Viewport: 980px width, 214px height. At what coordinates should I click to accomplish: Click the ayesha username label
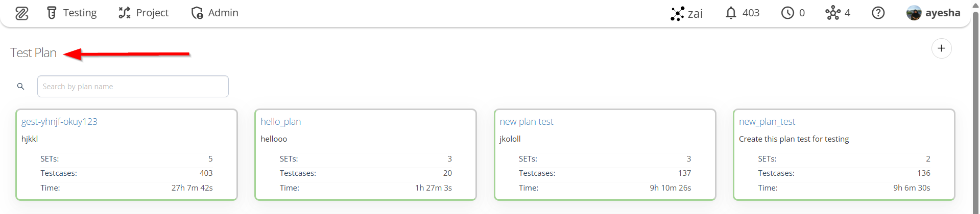click(x=943, y=13)
